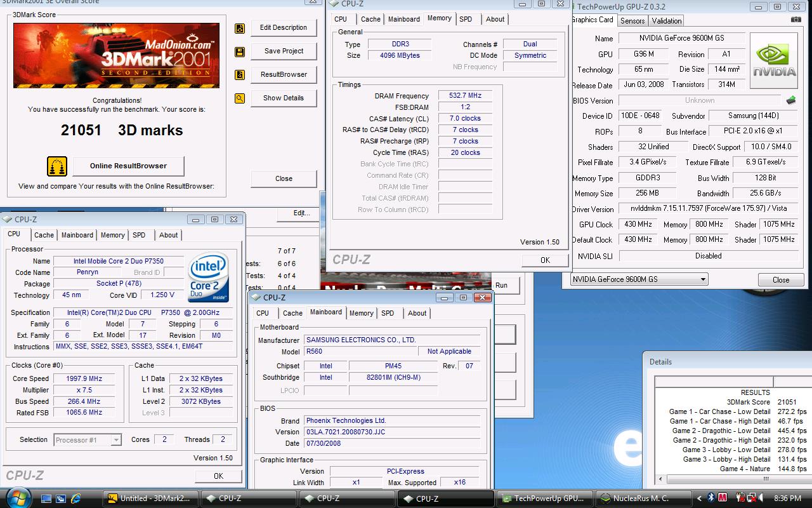Viewport: 812px width, 508px height.
Task: Open Sensors tab in GPU-Z
Action: tap(632, 21)
